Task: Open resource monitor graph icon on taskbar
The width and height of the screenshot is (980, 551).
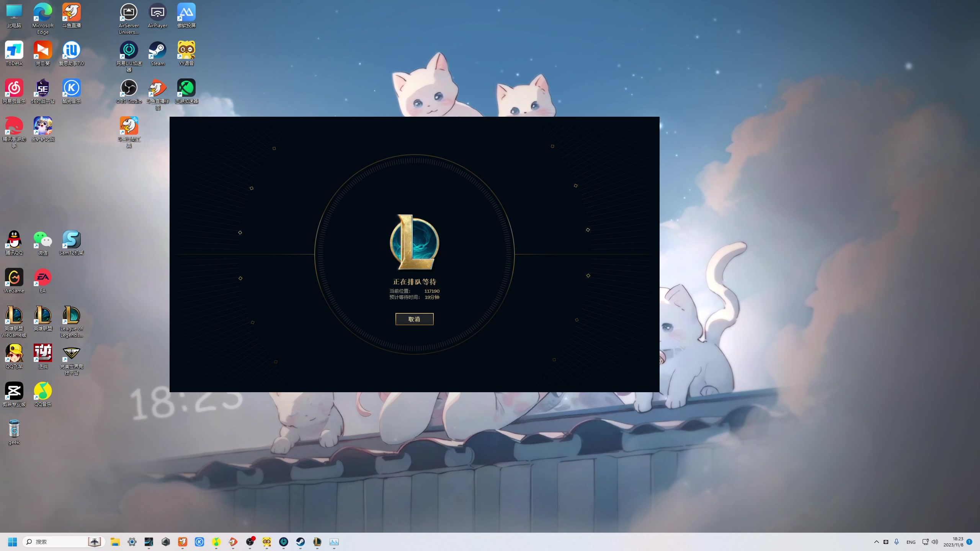Action: coord(334,542)
